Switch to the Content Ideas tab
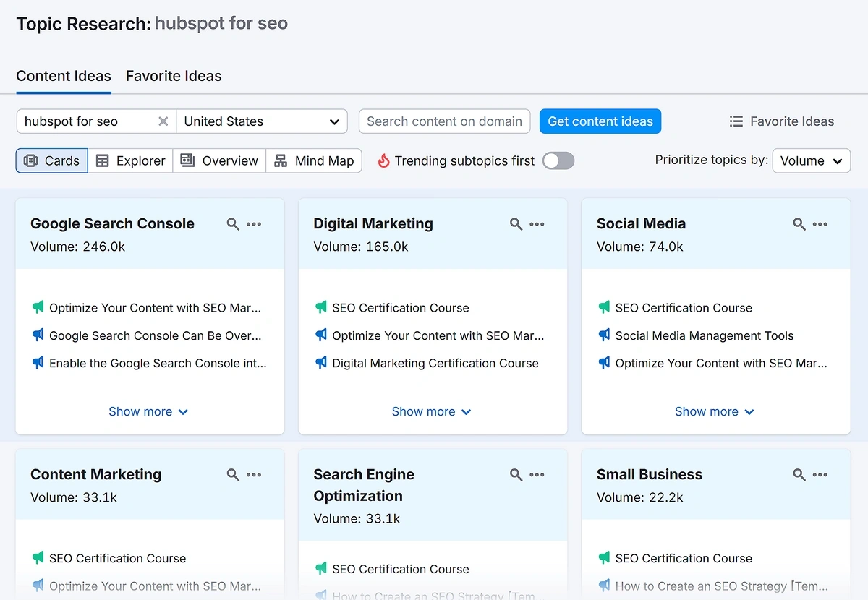This screenshot has width=868, height=600. point(64,76)
